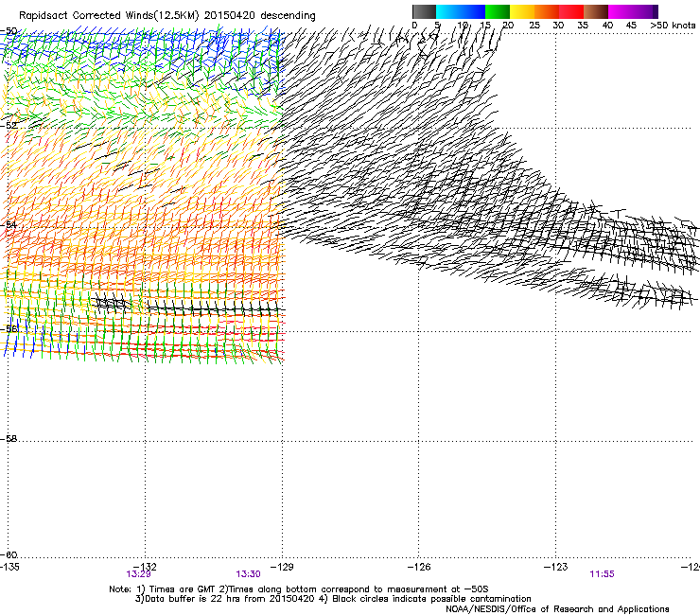Screen dimensions: 700x615
Task: Click the red 30-35 knots legend swatch
Action: tap(571, 11)
